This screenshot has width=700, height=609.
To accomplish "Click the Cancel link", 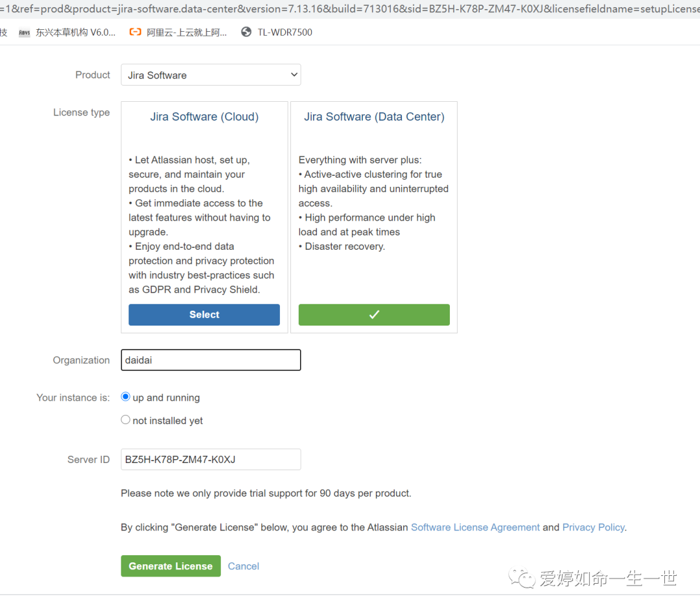I will (244, 566).
